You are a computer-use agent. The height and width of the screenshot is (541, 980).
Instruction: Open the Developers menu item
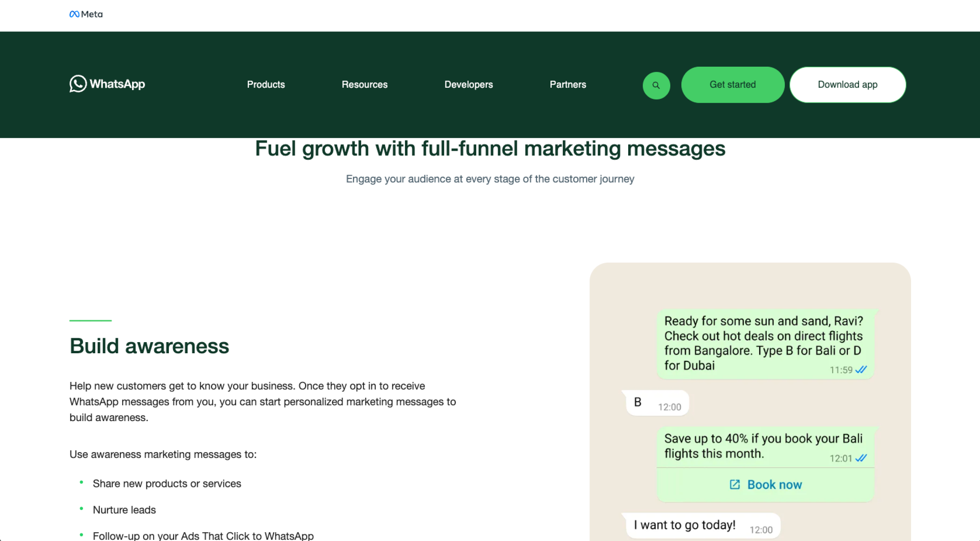(x=469, y=84)
